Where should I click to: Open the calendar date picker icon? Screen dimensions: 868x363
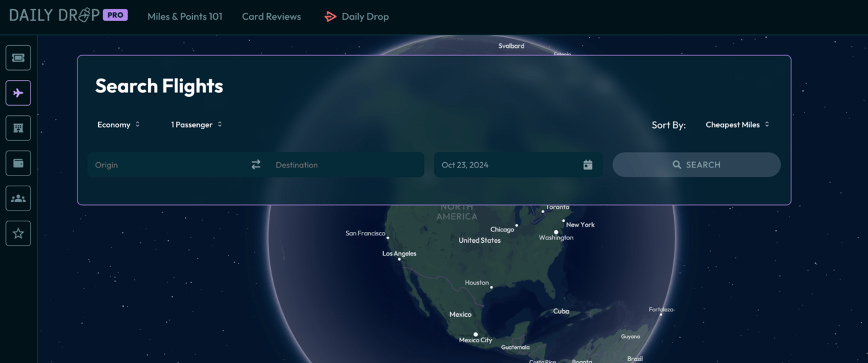[x=588, y=164]
